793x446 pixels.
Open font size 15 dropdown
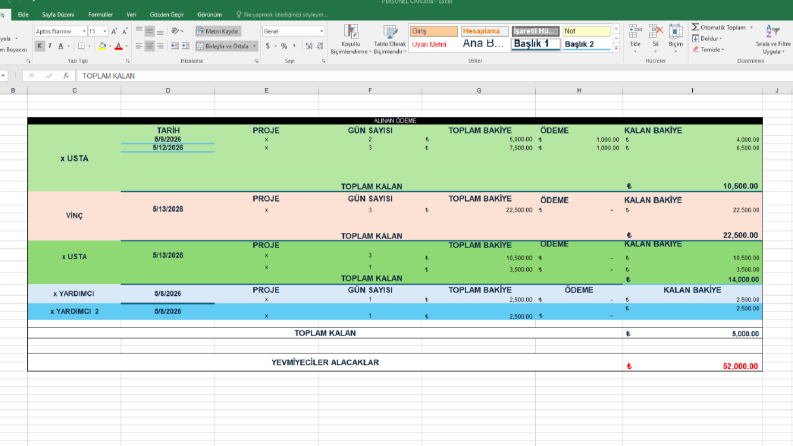[x=104, y=31]
